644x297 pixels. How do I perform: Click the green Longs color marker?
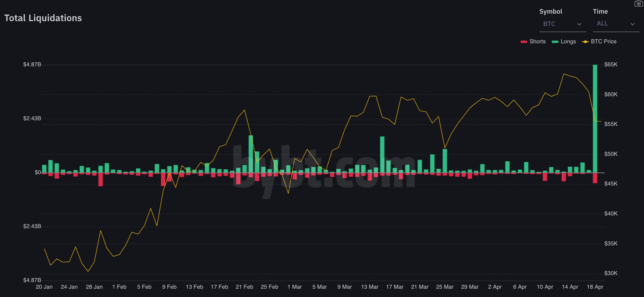tap(555, 42)
